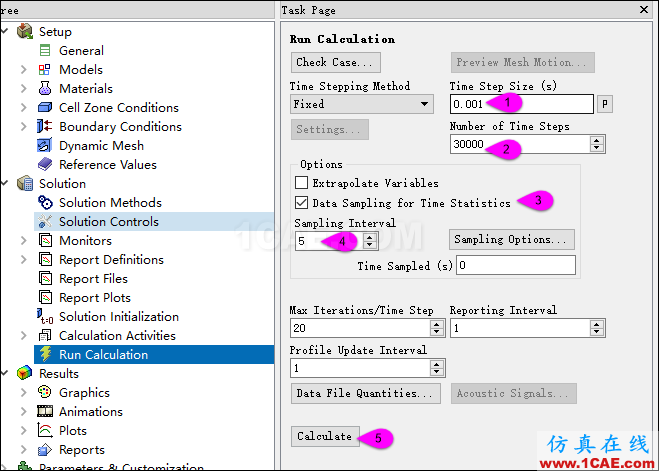
Task: Click the Animations filmstrip icon
Action: [45, 411]
